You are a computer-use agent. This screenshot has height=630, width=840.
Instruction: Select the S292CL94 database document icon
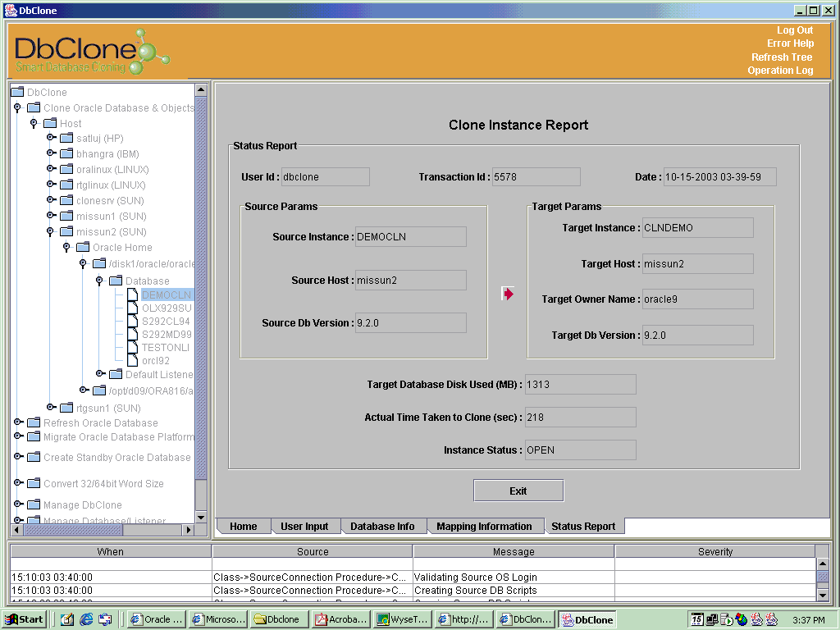coord(132,321)
